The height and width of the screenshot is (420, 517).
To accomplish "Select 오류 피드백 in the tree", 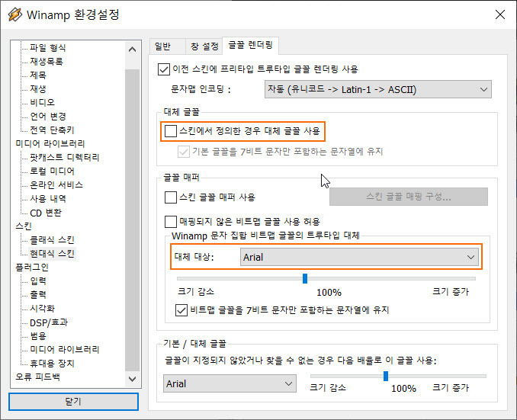I will [x=37, y=377].
